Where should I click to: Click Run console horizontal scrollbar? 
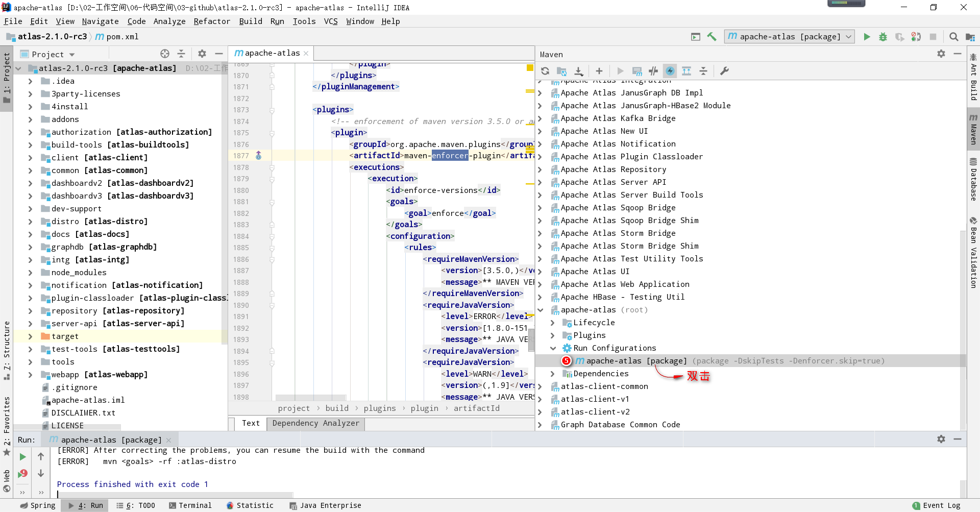coord(176,495)
